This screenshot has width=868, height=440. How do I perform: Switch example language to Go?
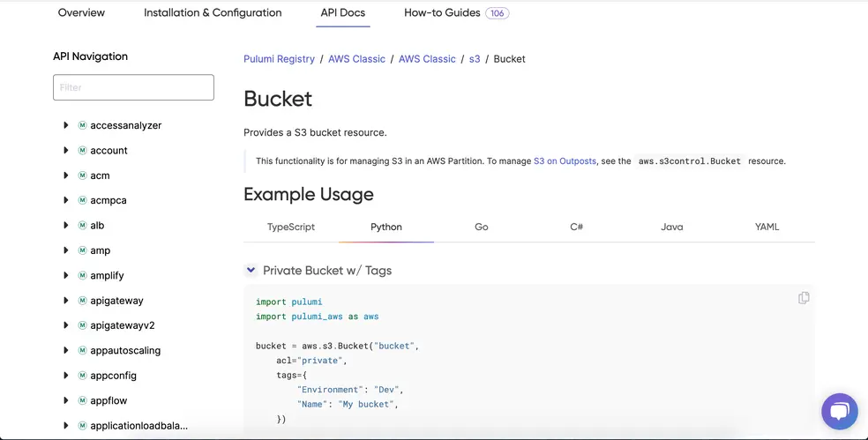(x=482, y=227)
